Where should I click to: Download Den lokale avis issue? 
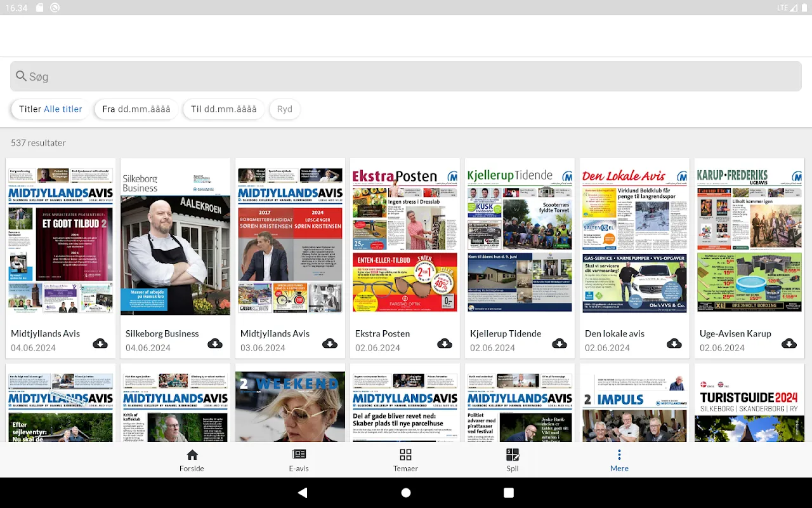674,344
